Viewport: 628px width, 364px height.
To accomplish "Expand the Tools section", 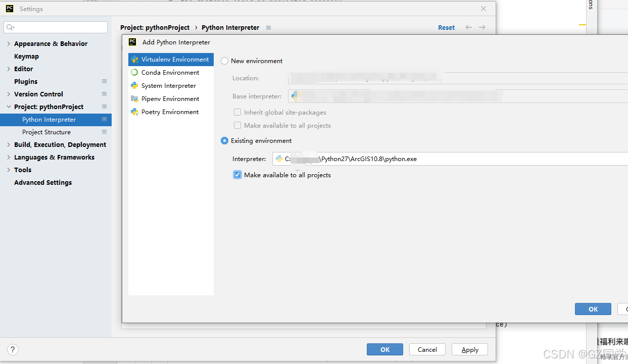I will pos(9,170).
